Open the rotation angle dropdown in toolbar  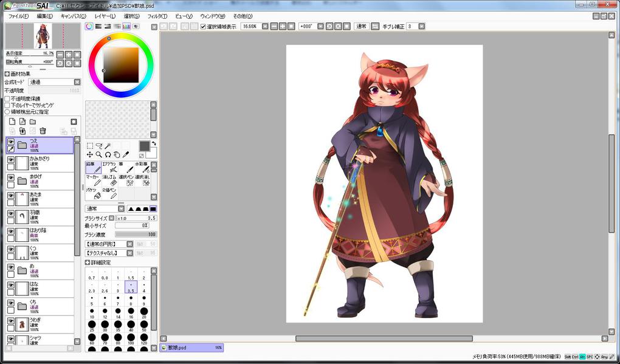320,27
